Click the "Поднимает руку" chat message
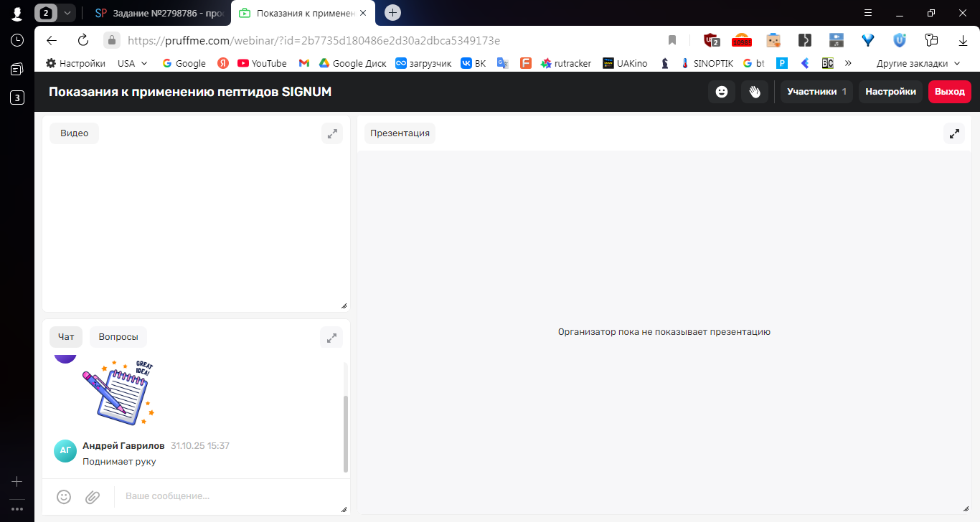This screenshot has height=522, width=980. 119,461
